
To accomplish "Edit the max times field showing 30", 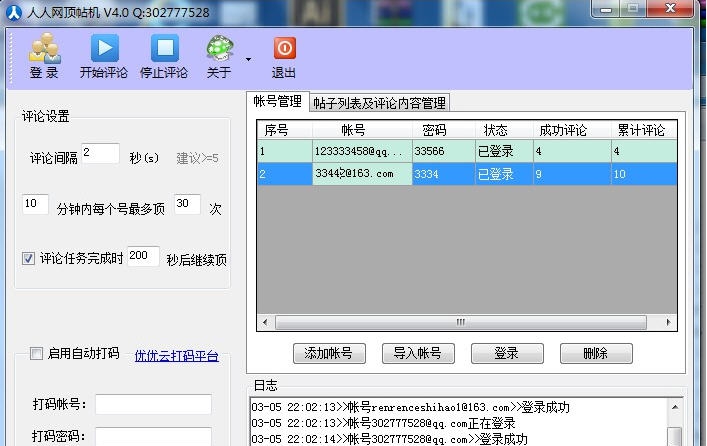I will point(187,204).
